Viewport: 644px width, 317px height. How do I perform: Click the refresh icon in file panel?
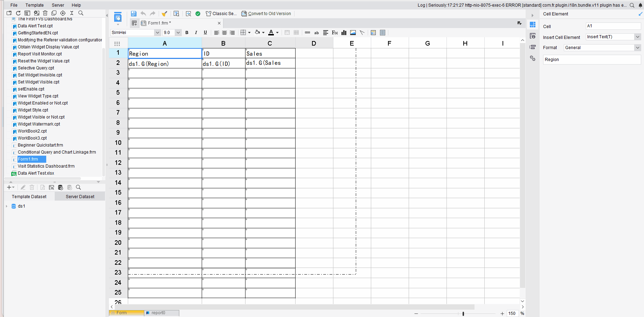point(18,13)
